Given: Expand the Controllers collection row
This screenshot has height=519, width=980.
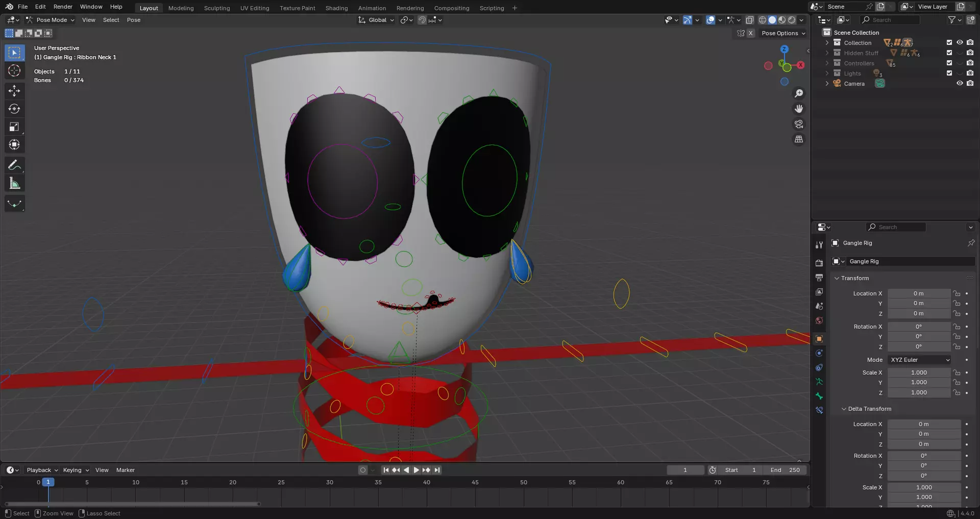Looking at the screenshot, I should pyautogui.click(x=827, y=63).
